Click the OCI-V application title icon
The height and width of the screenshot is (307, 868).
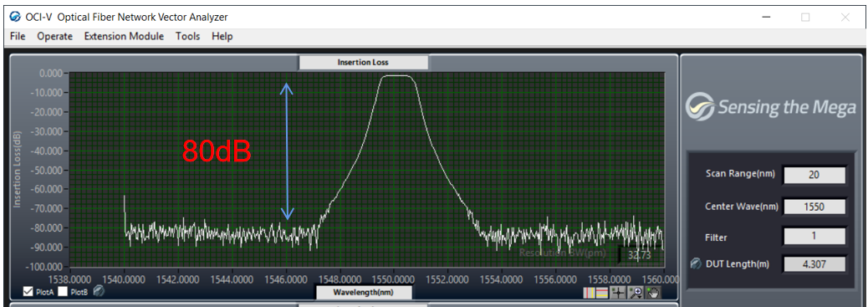coord(15,17)
